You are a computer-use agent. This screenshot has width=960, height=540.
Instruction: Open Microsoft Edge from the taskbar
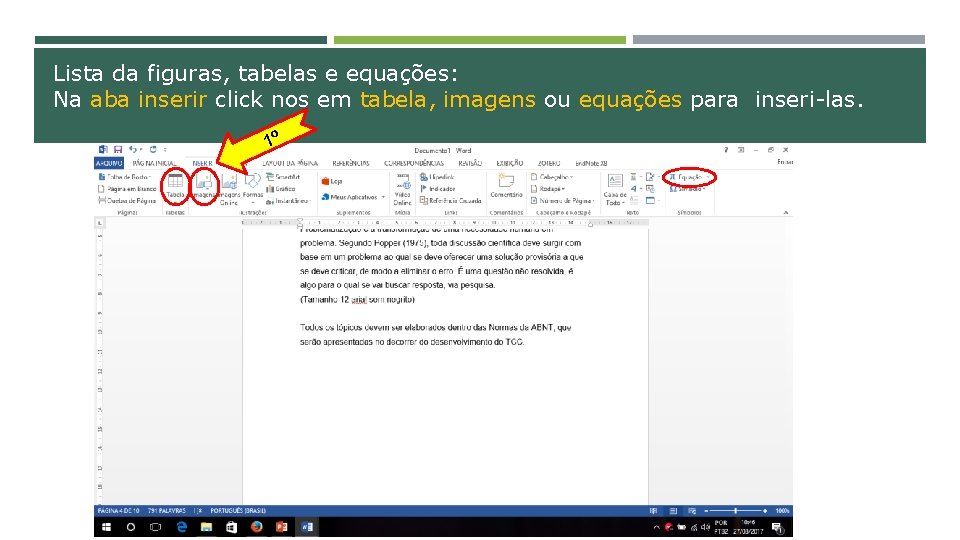[181, 527]
